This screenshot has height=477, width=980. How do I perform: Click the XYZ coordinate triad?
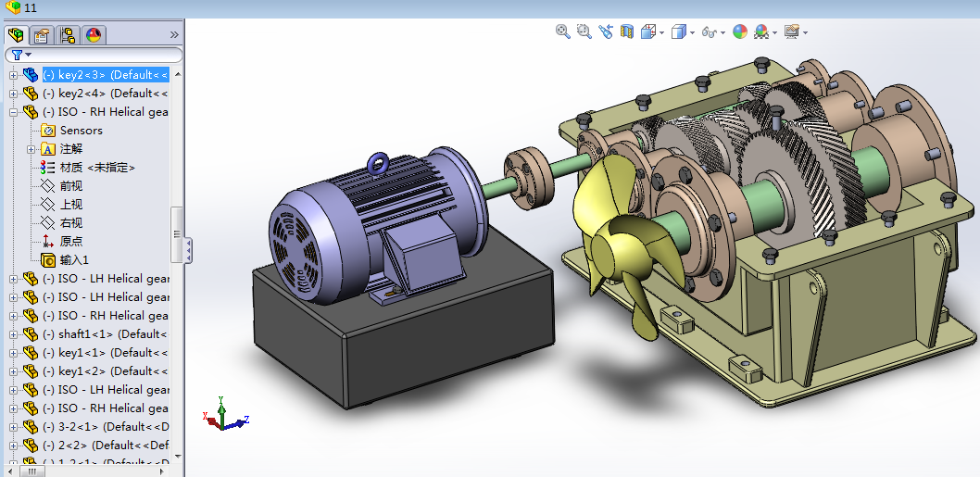(x=226, y=414)
